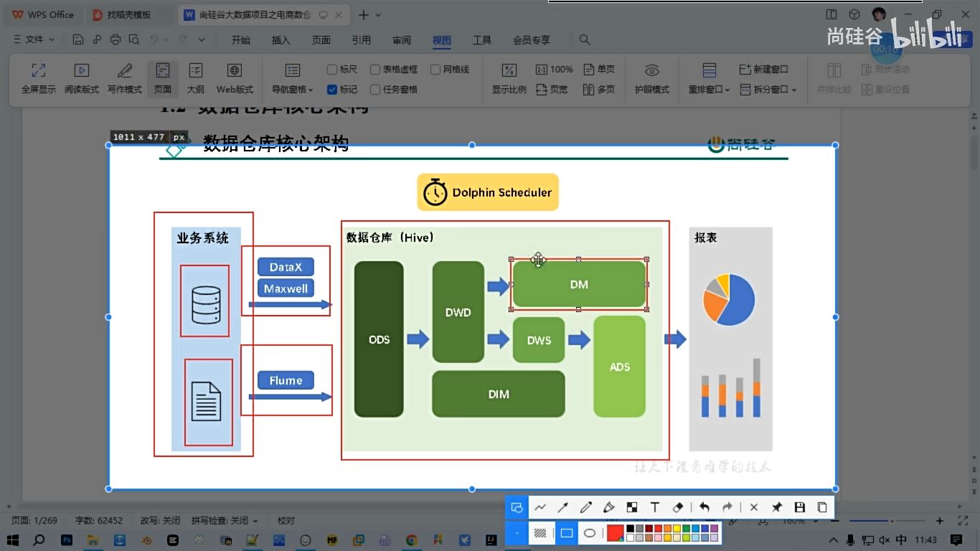Expand the arrange windows dropdown (重排窗口)
Screen dimensions: 980x551
[x=710, y=90]
